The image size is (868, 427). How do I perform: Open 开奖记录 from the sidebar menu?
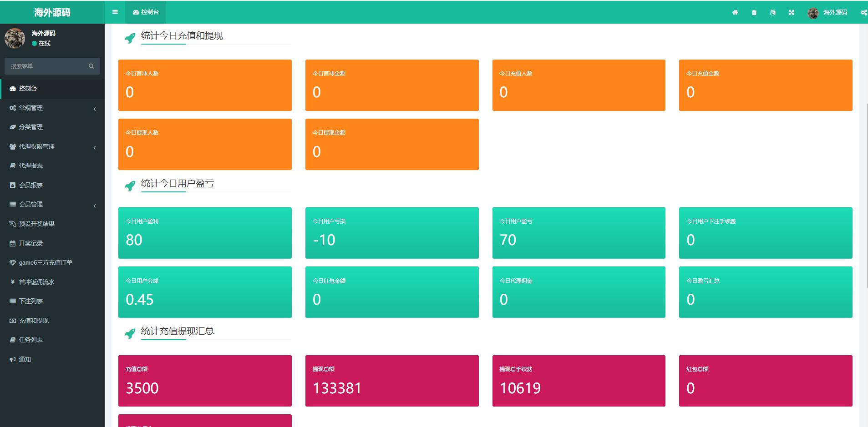point(30,243)
